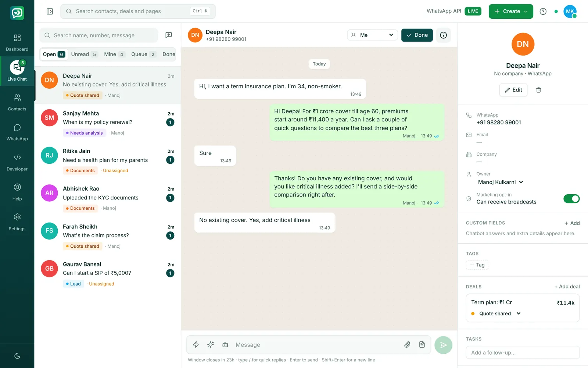The image size is (588, 368).
Task: Open WhatsApp section in the sidebar
Action: coord(17,132)
